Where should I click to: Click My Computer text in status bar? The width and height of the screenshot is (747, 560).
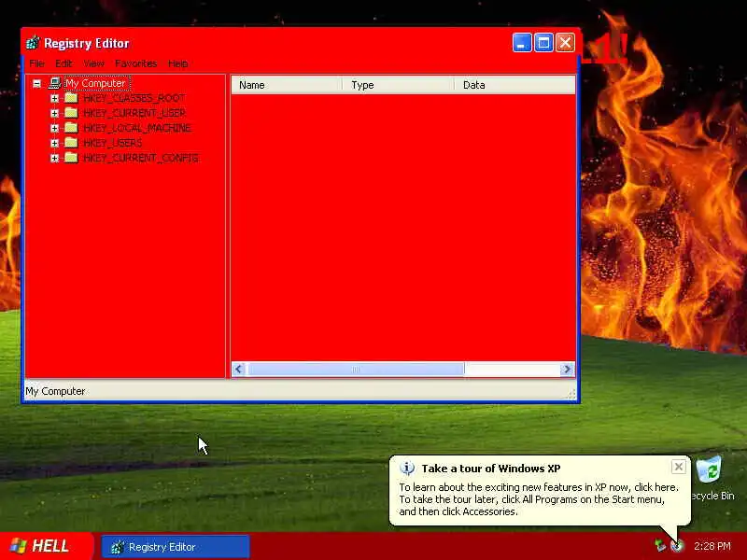click(x=55, y=391)
